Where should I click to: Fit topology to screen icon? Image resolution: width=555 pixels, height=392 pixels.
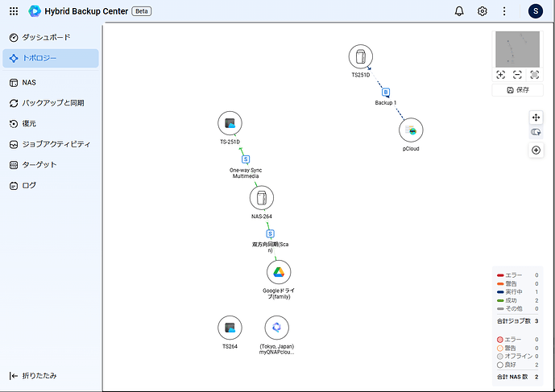coord(534,74)
